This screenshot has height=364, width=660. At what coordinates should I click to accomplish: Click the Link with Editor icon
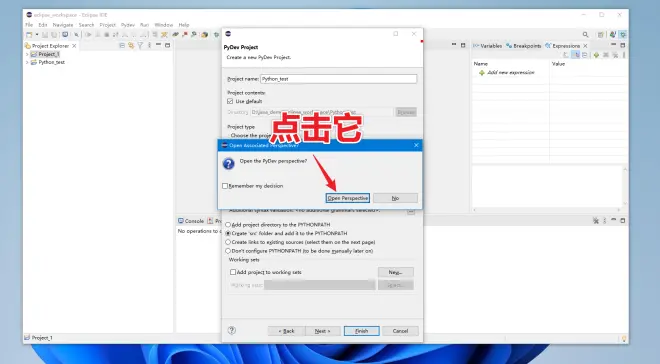click(131, 45)
